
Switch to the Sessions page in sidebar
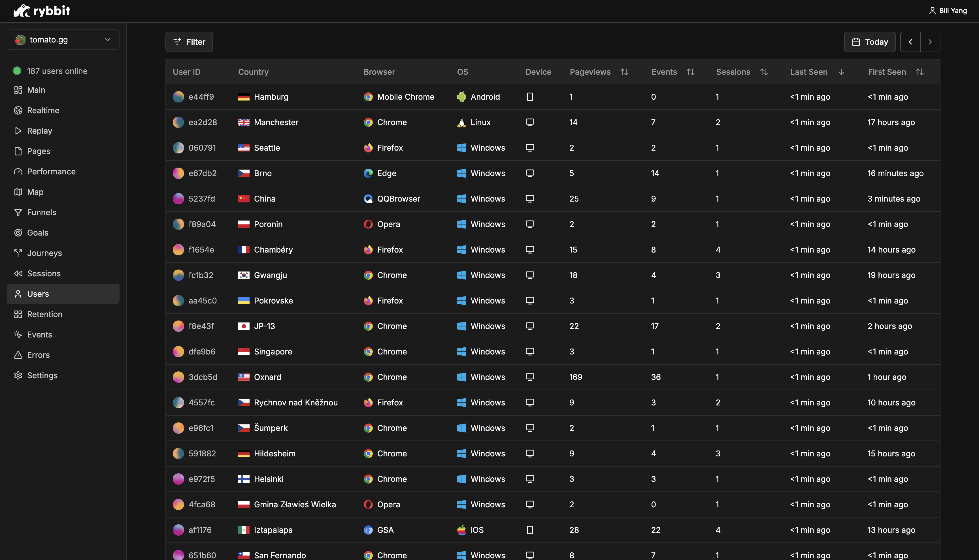pos(44,273)
